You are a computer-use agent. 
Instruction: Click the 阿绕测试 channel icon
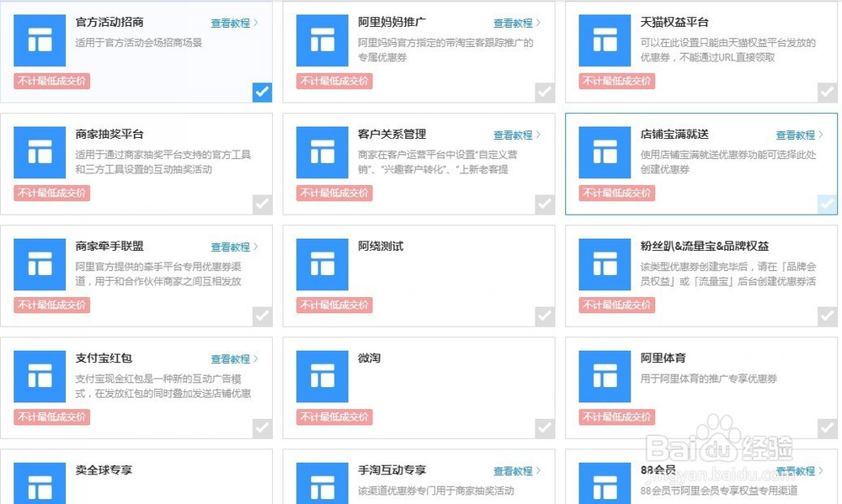tap(322, 264)
